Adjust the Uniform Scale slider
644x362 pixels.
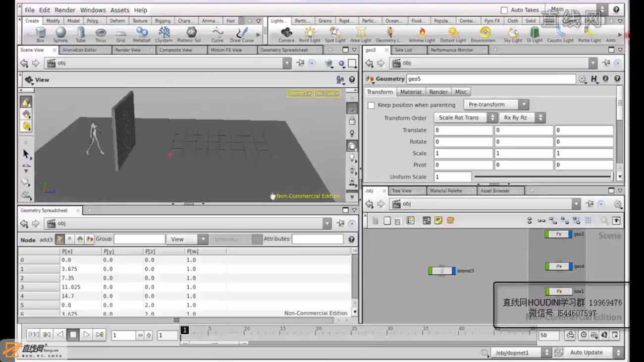pyautogui.click(x=542, y=177)
